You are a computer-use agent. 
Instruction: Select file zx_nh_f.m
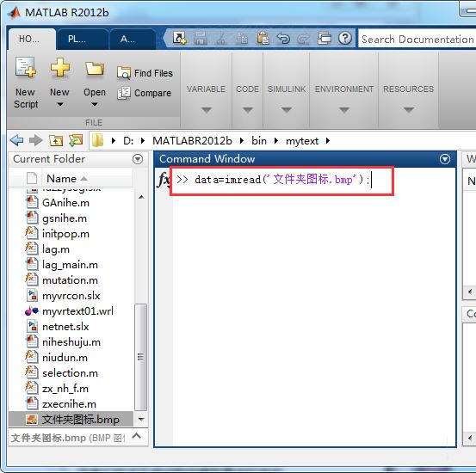65,389
